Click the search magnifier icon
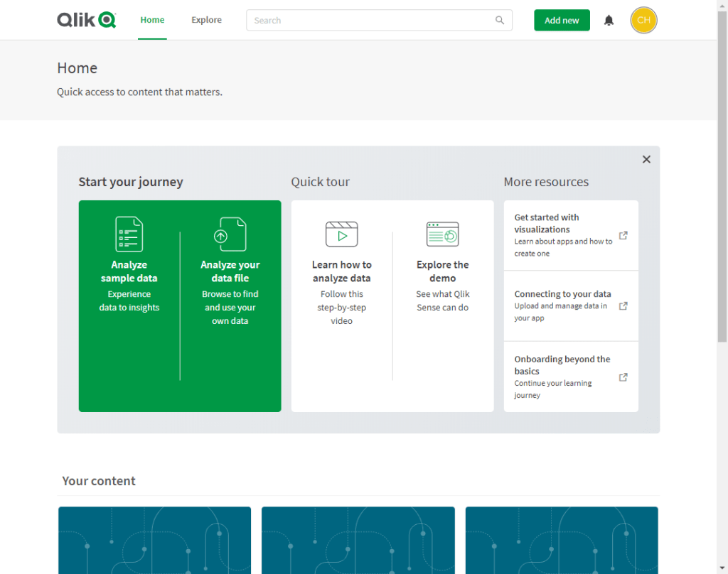 [x=500, y=21]
